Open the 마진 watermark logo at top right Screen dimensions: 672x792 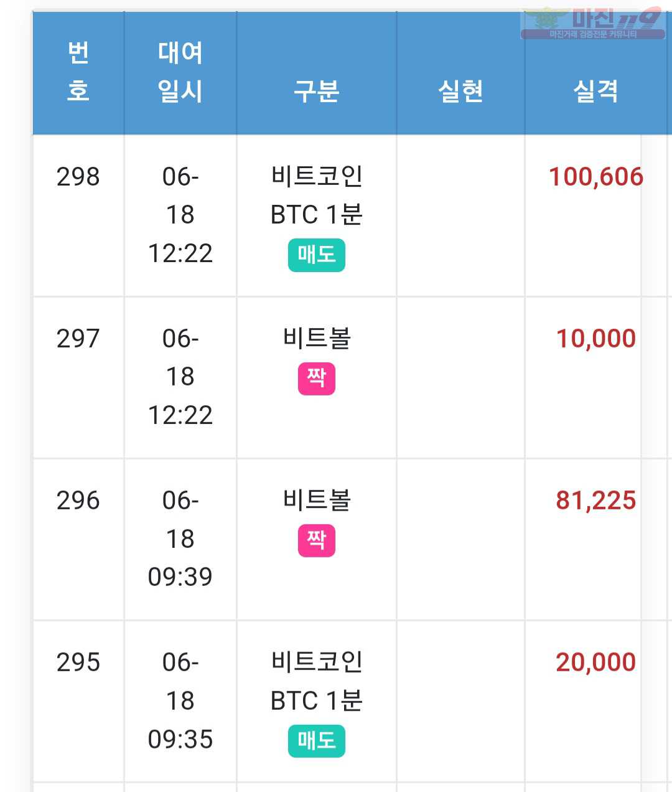(x=592, y=24)
